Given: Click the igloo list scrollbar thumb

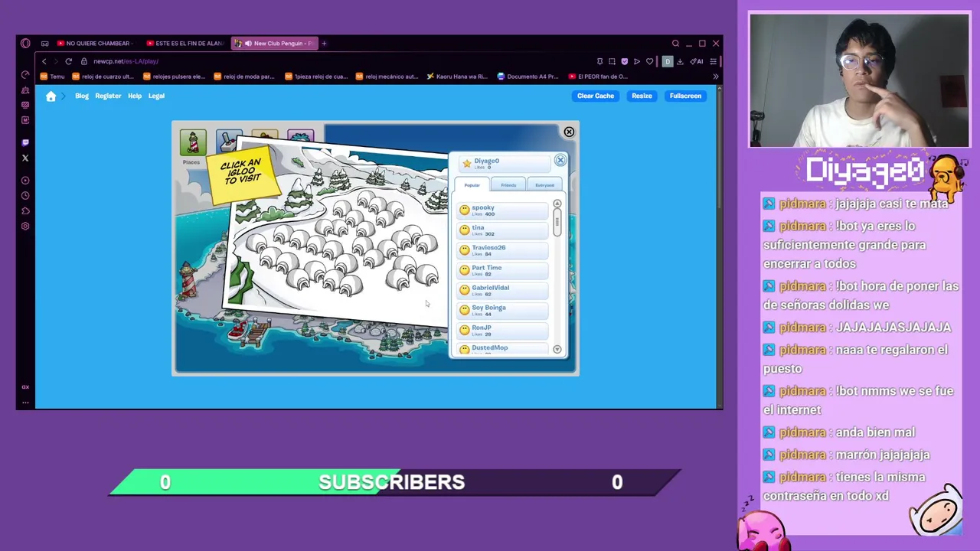Looking at the screenshot, I should pos(557,221).
